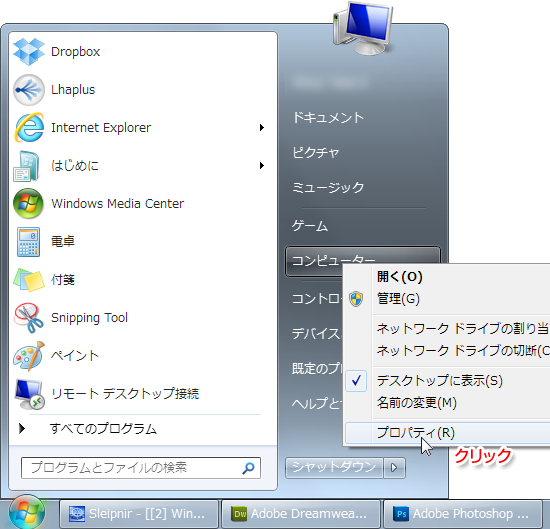Viewport: 550px width, 529px height.
Task: Expand the Internet Explorer jump list arrow
Action: point(262,127)
